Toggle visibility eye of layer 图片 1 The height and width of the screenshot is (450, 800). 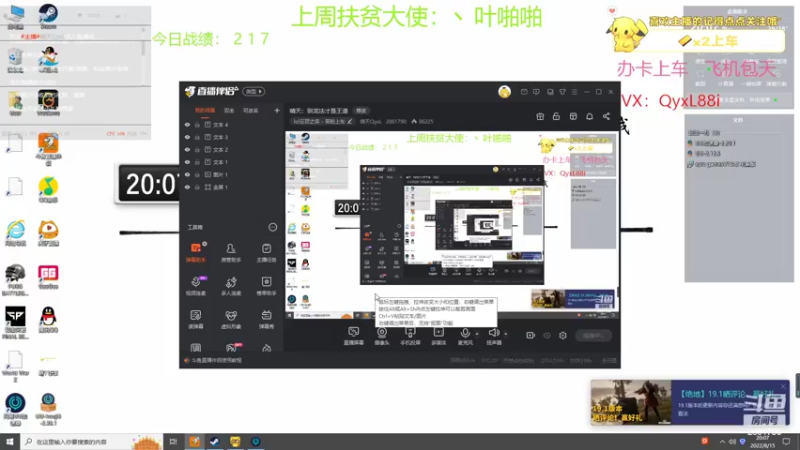click(187, 174)
